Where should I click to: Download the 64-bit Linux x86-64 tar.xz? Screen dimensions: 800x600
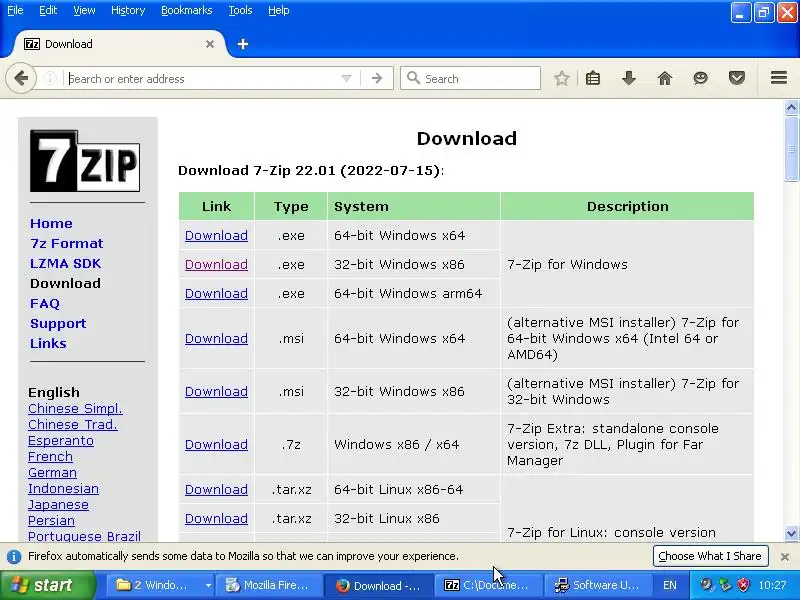pos(216,490)
